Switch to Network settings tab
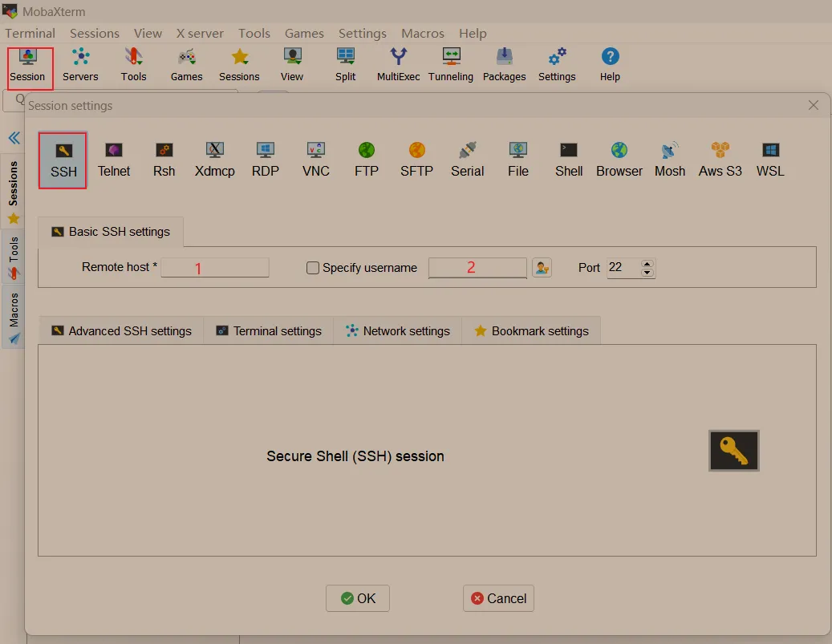The width and height of the screenshot is (832, 644). [397, 331]
